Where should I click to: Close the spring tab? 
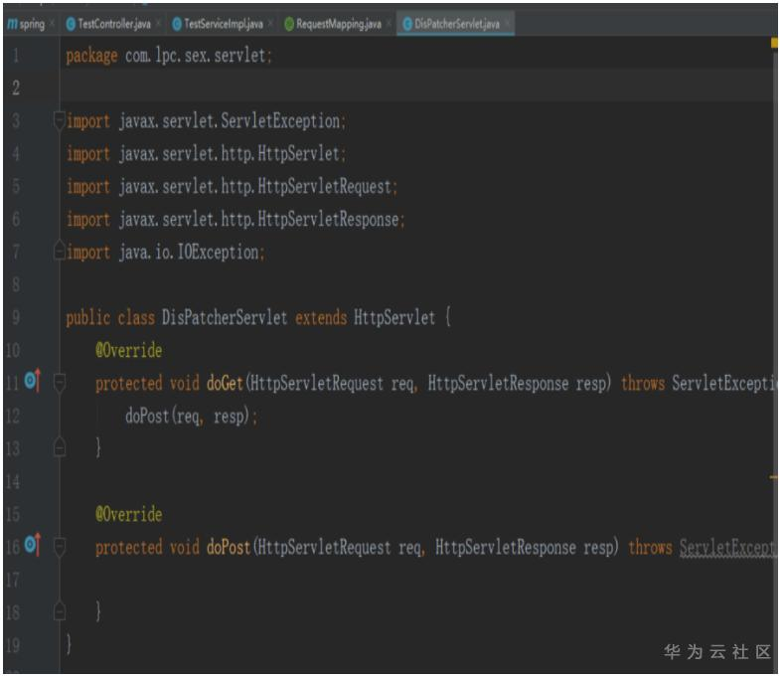click(x=52, y=23)
